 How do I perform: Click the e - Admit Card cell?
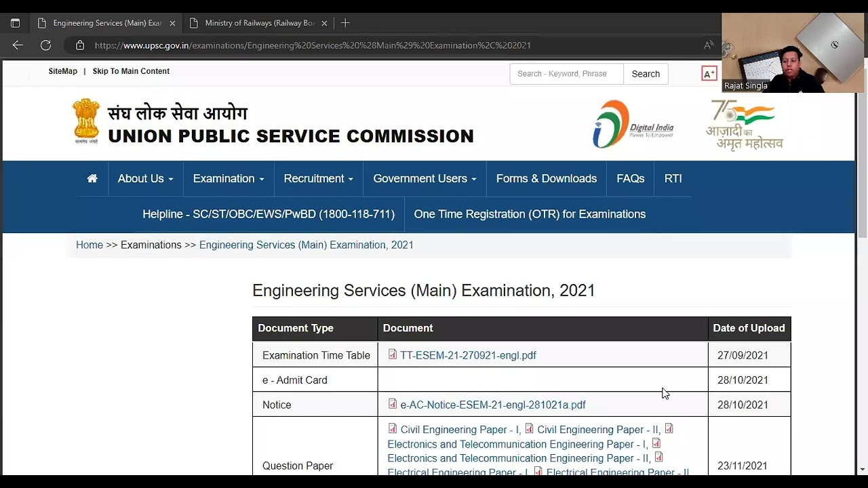(315, 380)
